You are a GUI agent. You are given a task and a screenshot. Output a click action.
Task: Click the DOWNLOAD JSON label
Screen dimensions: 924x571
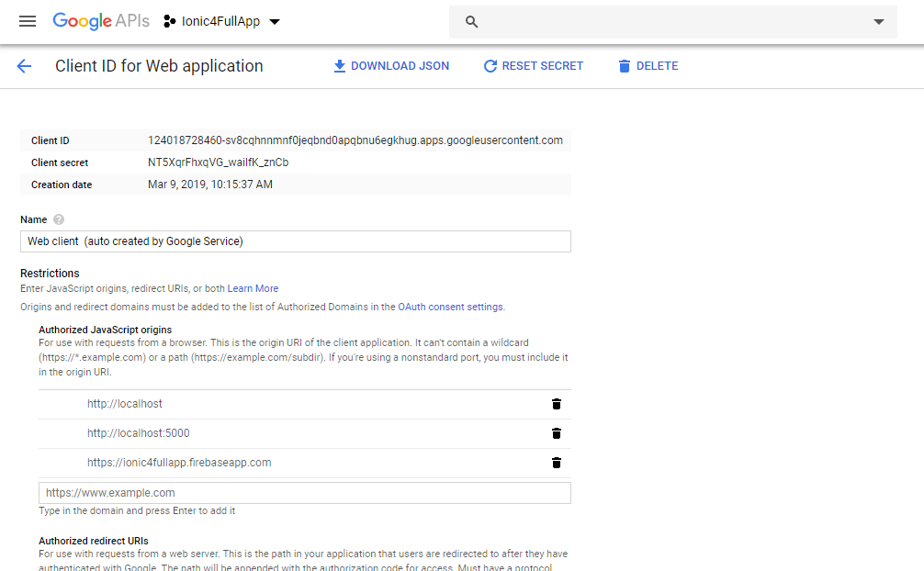(400, 66)
